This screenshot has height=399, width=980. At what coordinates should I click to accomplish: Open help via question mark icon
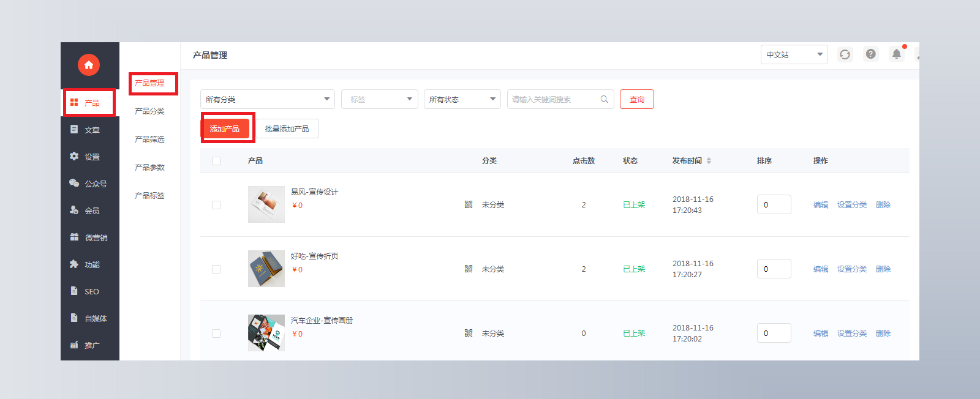tap(870, 54)
